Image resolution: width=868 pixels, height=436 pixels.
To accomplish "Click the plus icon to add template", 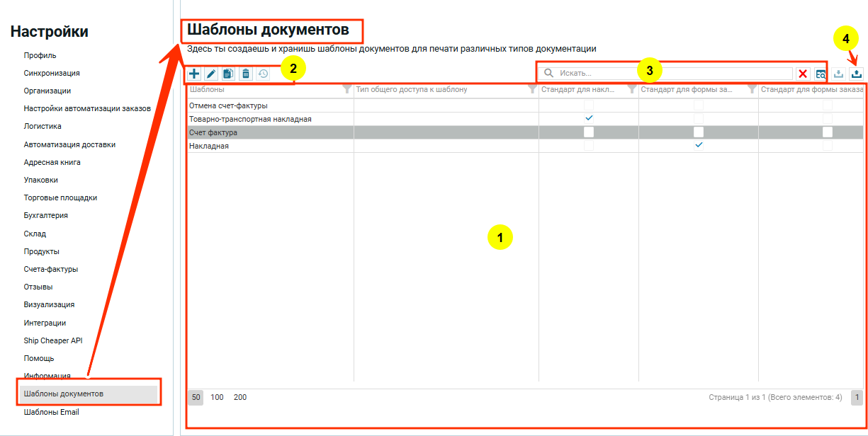I will point(194,74).
